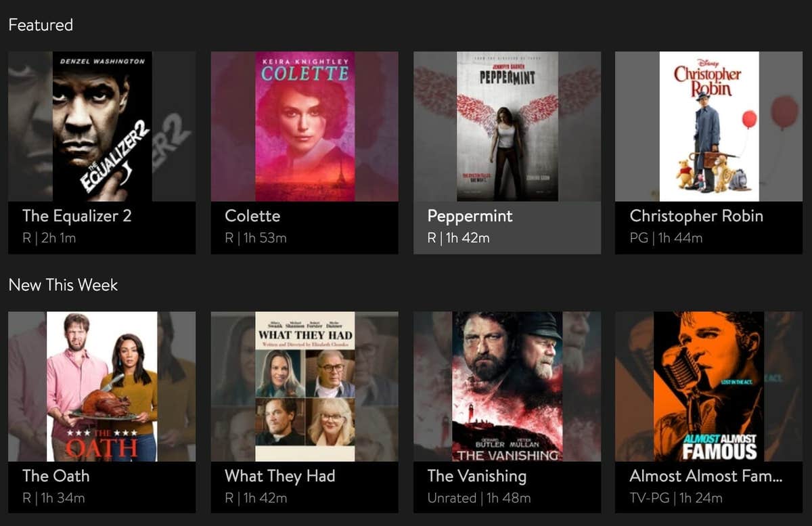Click the Featured section heading
This screenshot has height=526, width=812.
coord(41,25)
